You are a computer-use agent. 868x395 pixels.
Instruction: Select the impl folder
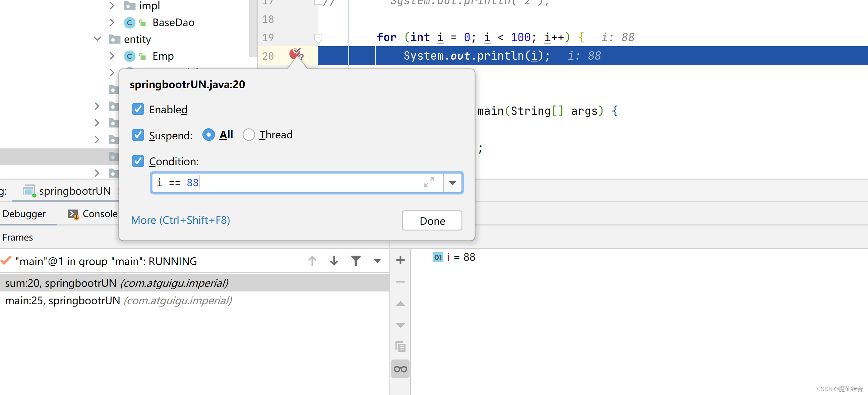pyautogui.click(x=149, y=6)
